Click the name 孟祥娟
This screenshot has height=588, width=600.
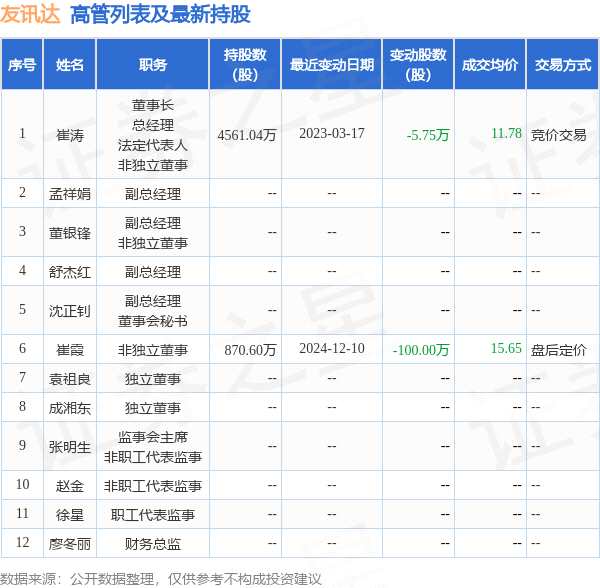click(70, 194)
